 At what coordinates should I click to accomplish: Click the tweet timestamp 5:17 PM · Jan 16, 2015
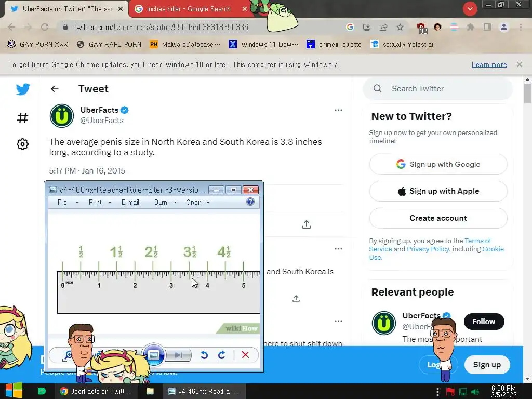coord(87,170)
